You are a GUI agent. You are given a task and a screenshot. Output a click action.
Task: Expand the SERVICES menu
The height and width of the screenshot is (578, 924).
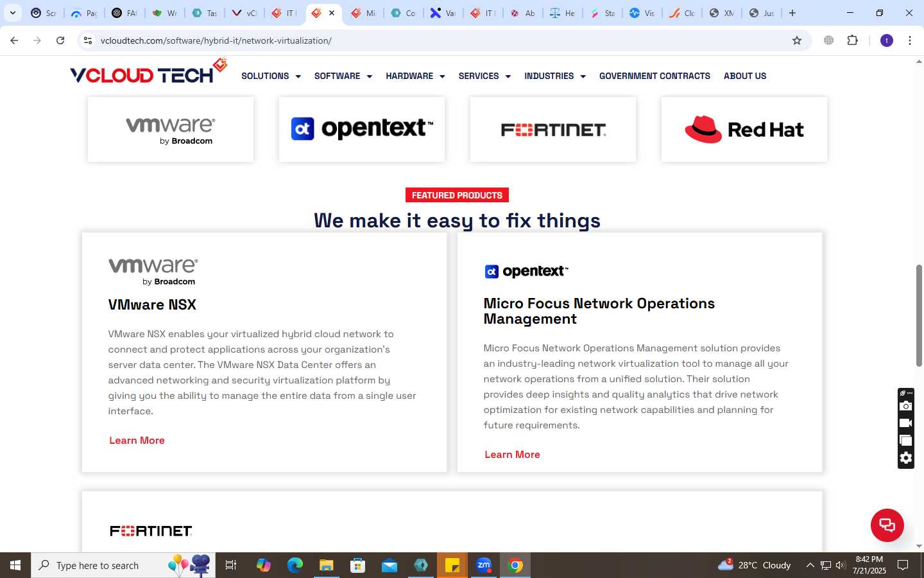(x=484, y=76)
